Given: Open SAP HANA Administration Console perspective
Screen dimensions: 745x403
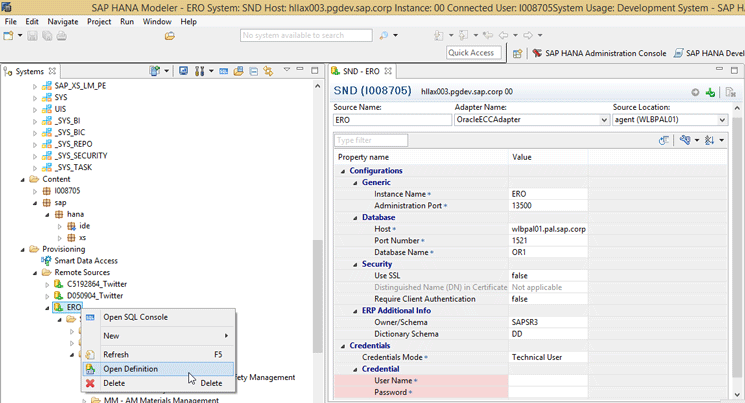Looking at the screenshot, I should [600, 53].
